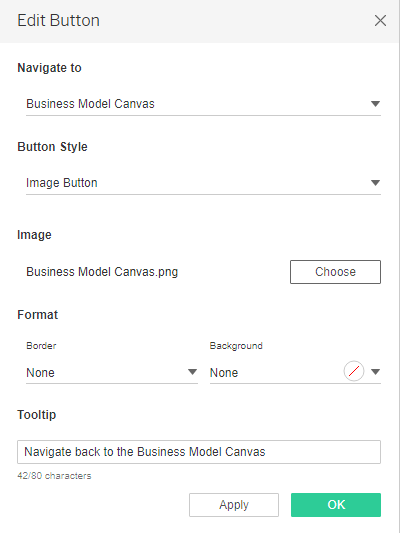
Task: Select the Business Model Canvas navigation value
Action: [90, 104]
